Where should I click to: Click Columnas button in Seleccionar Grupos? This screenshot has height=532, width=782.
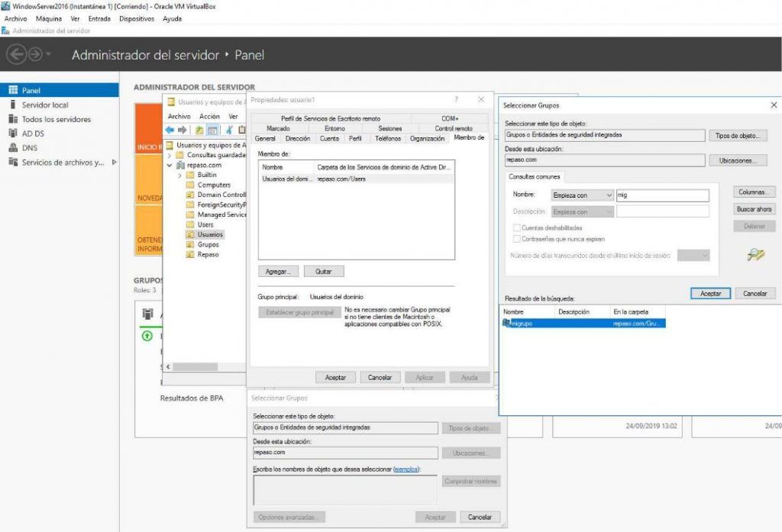754,192
